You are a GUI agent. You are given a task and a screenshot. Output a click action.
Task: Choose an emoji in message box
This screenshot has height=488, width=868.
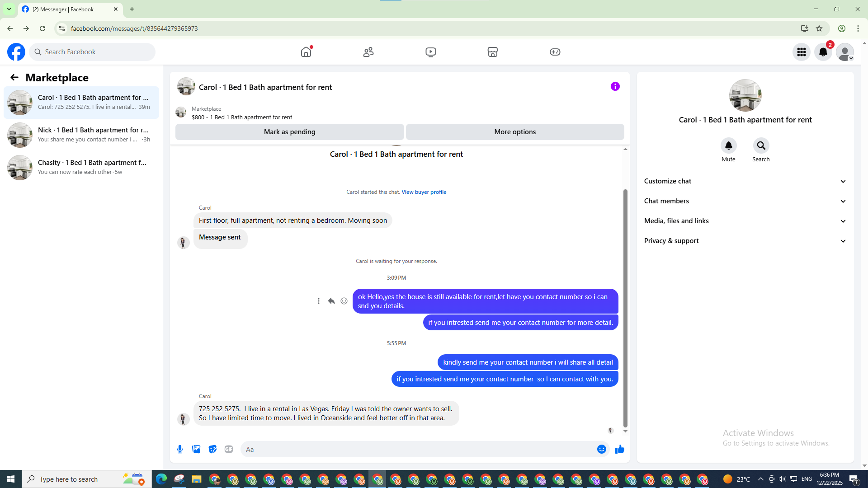click(601, 449)
